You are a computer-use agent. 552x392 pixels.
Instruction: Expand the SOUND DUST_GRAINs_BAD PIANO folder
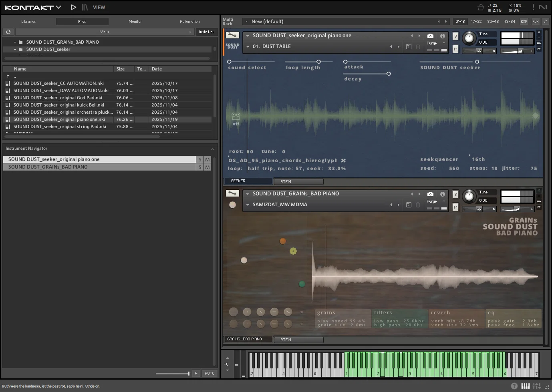15,42
